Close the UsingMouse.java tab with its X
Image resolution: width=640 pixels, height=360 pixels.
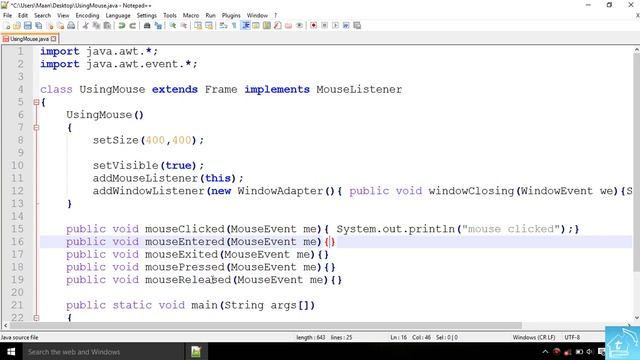click(x=53, y=39)
